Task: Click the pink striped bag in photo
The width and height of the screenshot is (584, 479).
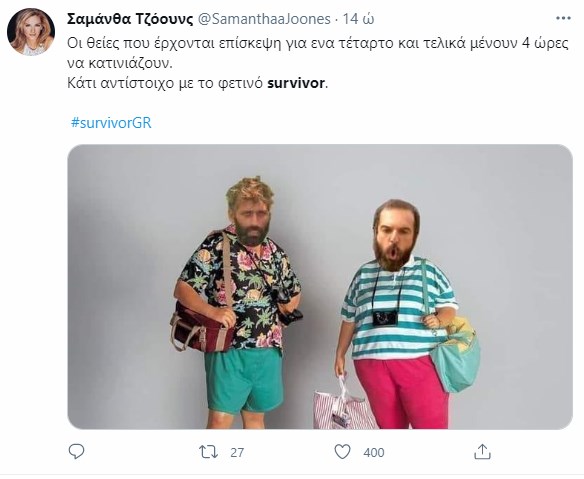Action: coord(343,408)
